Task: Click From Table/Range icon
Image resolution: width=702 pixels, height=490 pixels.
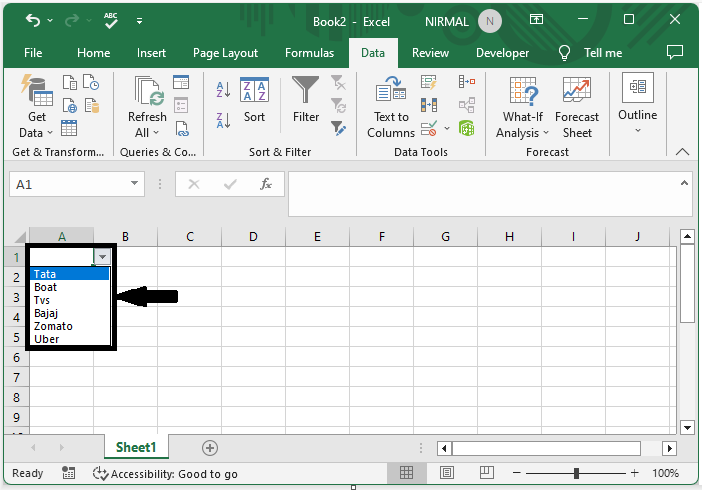Action: click(x=69, y=128)
